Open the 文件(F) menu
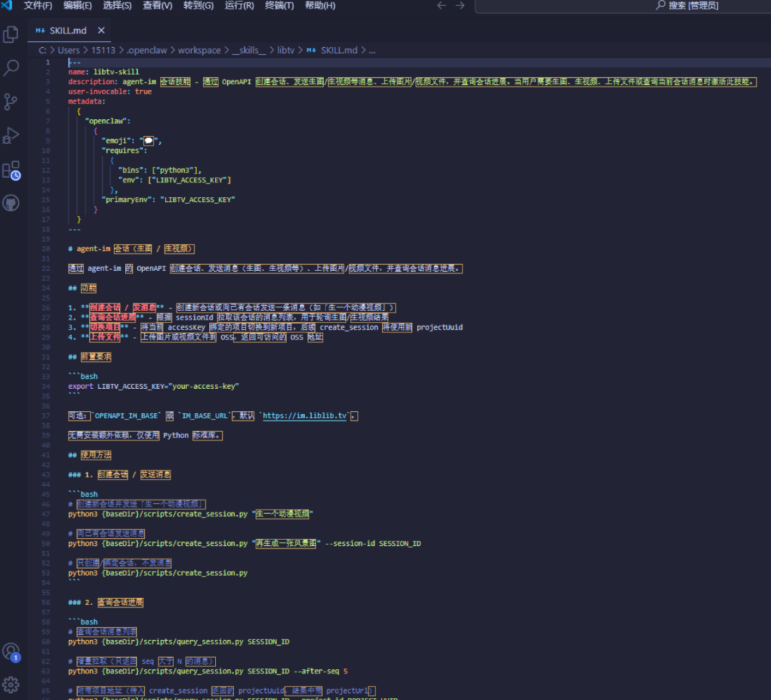Screen dimensions: 771x700 point(38,6)
